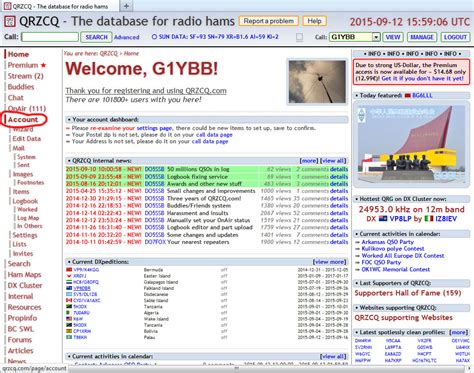Click the SEARCH button

[96, 37]
